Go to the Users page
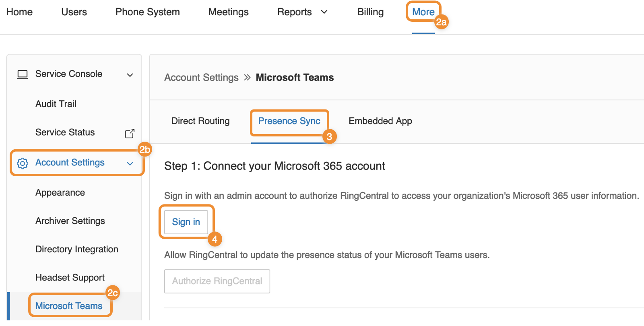 coord(74,12)
